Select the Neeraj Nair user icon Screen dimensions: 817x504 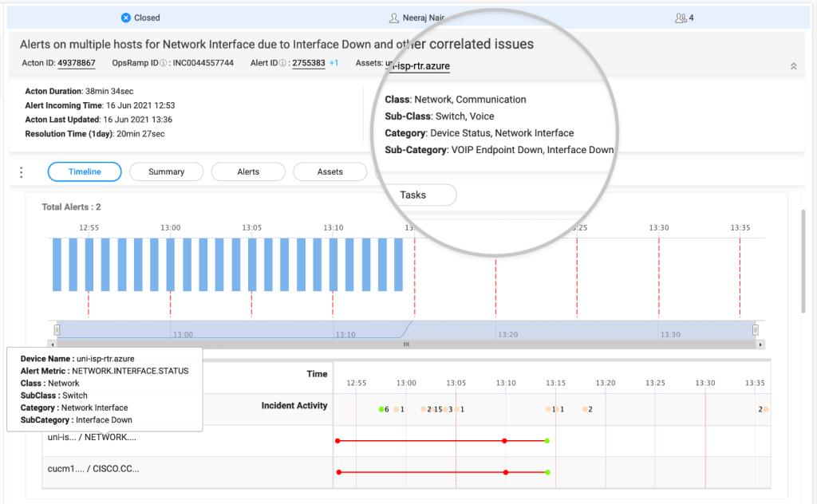(394, 18)
